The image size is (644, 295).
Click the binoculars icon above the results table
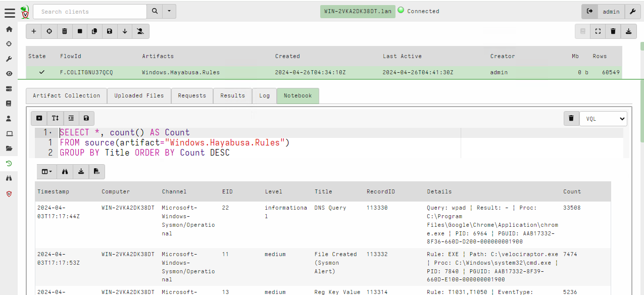[65, 172]
